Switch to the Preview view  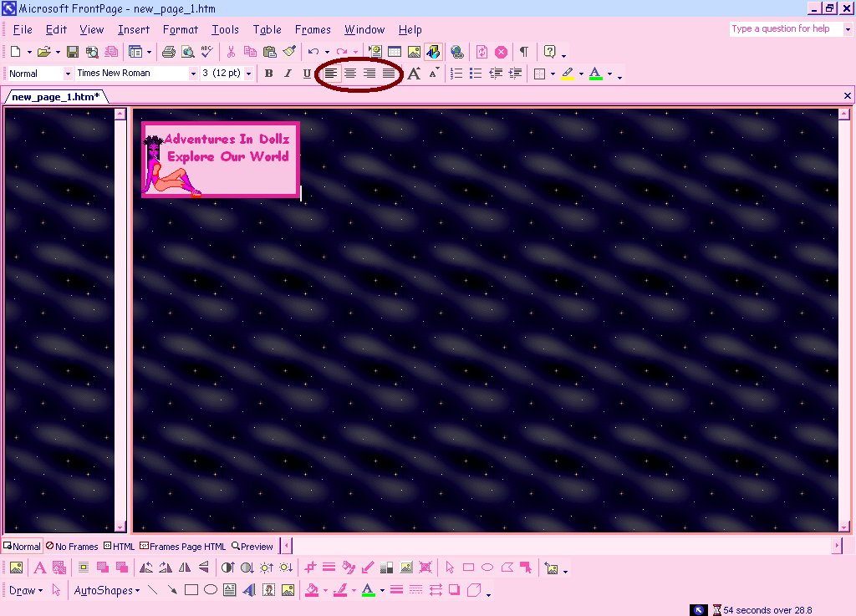(x=252, y=546)
